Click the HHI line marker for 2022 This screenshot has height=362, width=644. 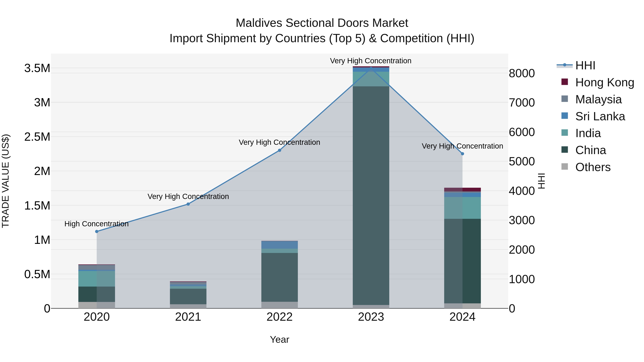click(x=279, y=150)
